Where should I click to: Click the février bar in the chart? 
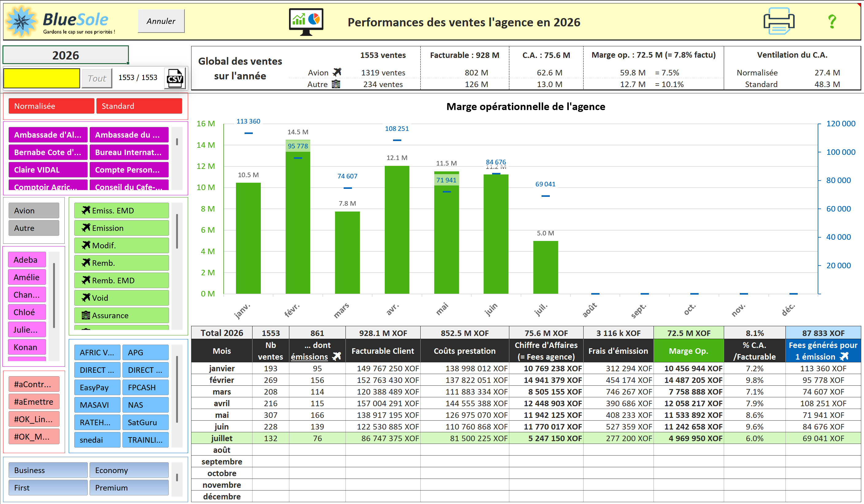coord(298,217)
